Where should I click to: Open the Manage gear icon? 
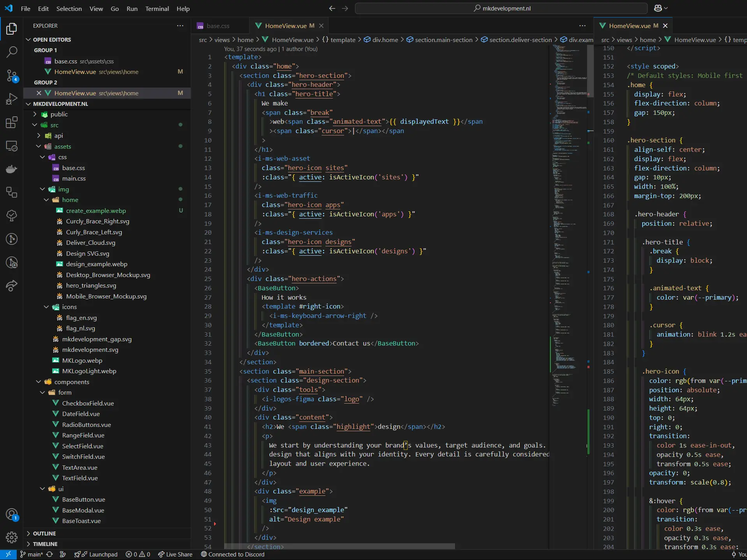click(x=12, y=537)
